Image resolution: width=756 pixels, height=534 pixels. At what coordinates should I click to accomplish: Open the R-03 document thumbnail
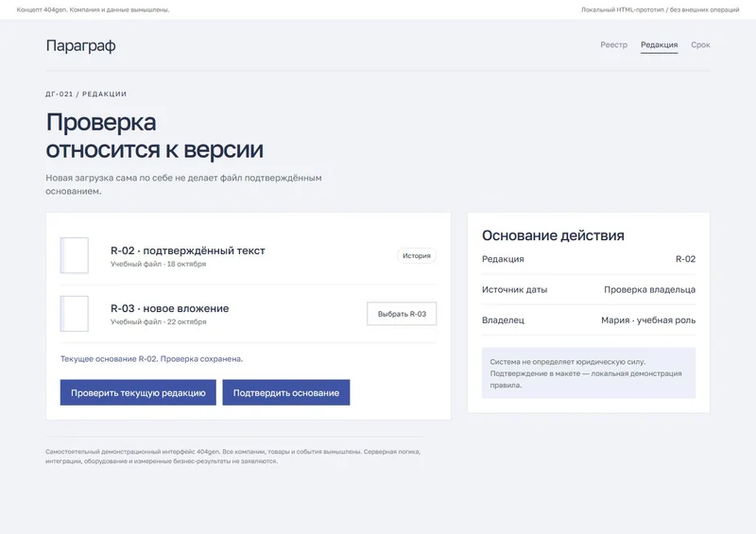tap(75, 314)
